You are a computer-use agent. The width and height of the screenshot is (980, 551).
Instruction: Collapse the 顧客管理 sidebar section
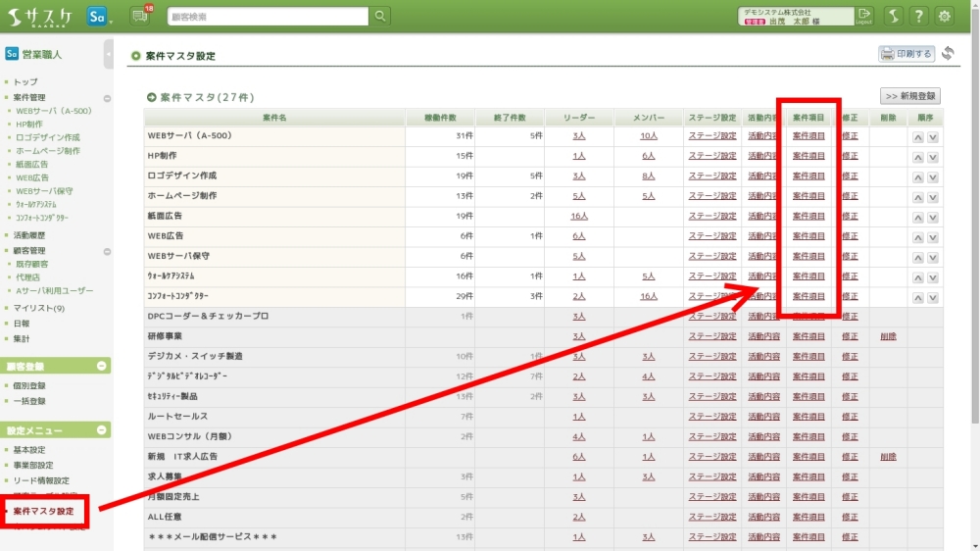tap(107, 251)
